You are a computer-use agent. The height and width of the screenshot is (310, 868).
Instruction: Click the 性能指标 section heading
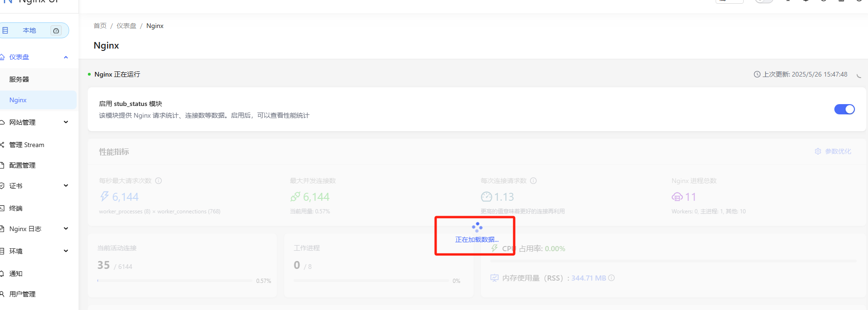pyautogui.click(x=114, y=152)
